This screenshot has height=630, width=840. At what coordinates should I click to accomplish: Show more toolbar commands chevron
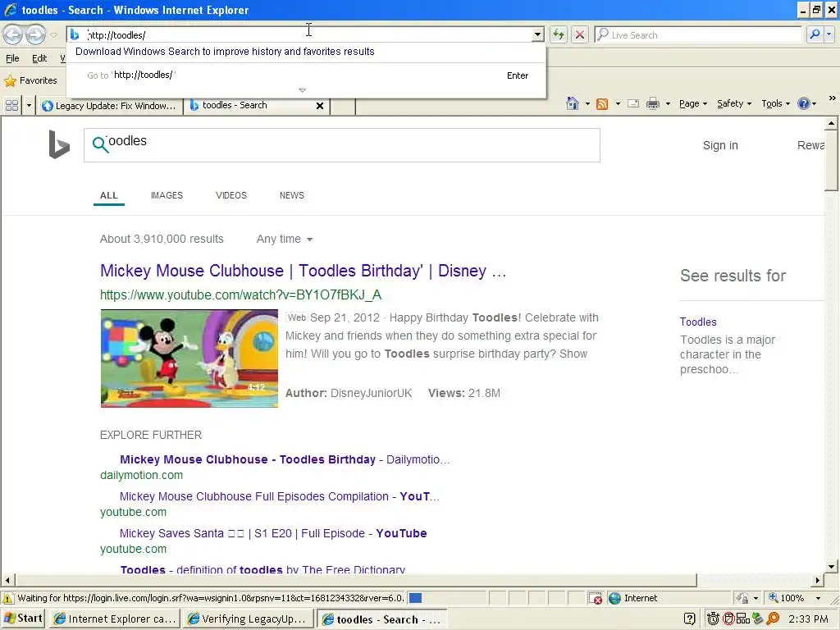[x=832, y=98]
